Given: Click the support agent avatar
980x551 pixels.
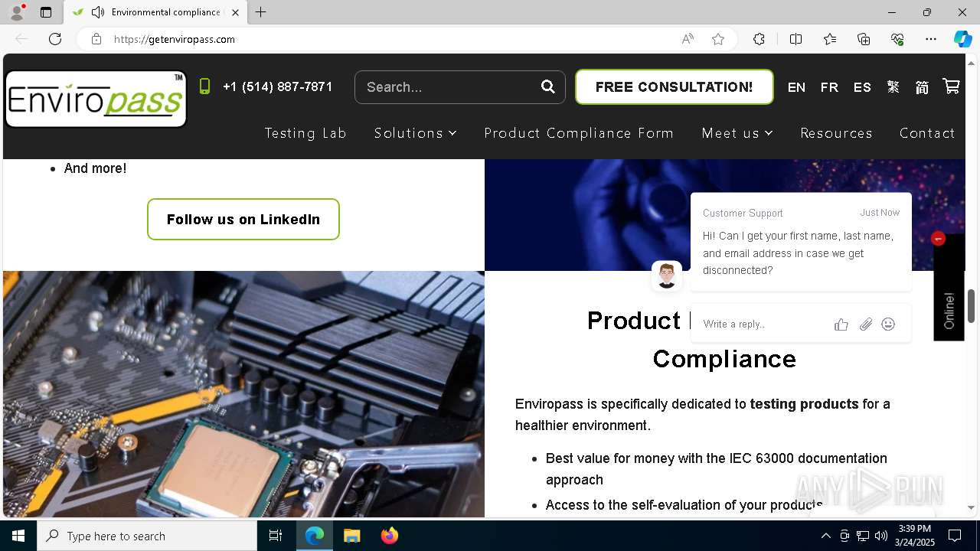Looking at the screenshot, I should (x=666, y=275).
